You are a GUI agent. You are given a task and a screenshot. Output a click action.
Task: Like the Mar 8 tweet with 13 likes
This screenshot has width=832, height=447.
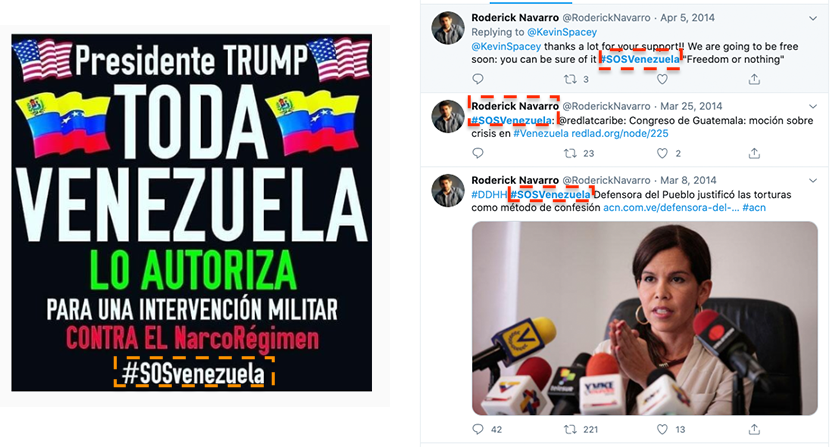point(662,429)
